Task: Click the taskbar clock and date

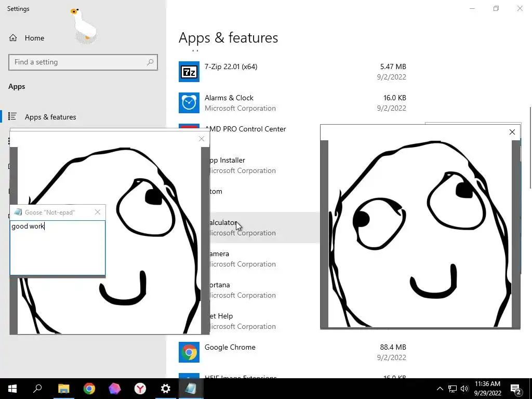Action: 487,389
